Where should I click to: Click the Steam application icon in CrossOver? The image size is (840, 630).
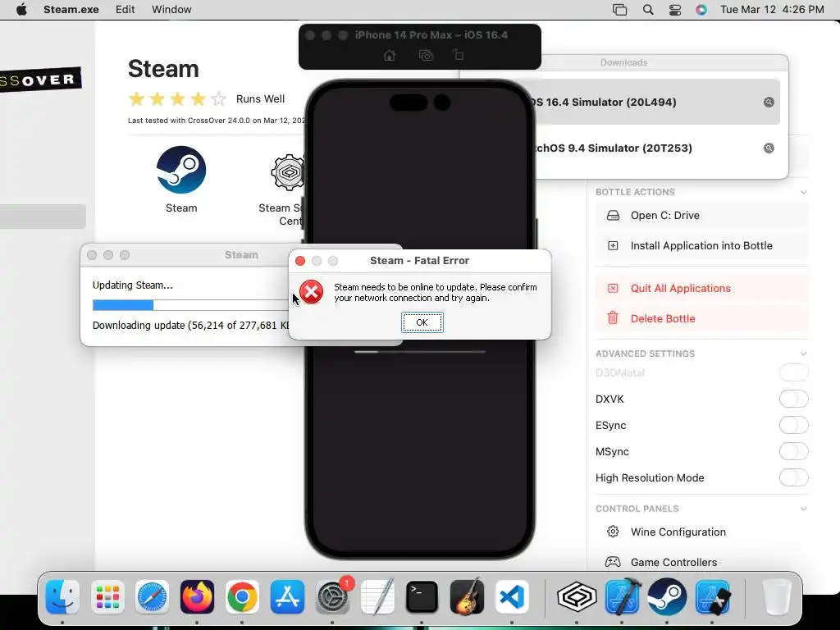tap(181, 170)
